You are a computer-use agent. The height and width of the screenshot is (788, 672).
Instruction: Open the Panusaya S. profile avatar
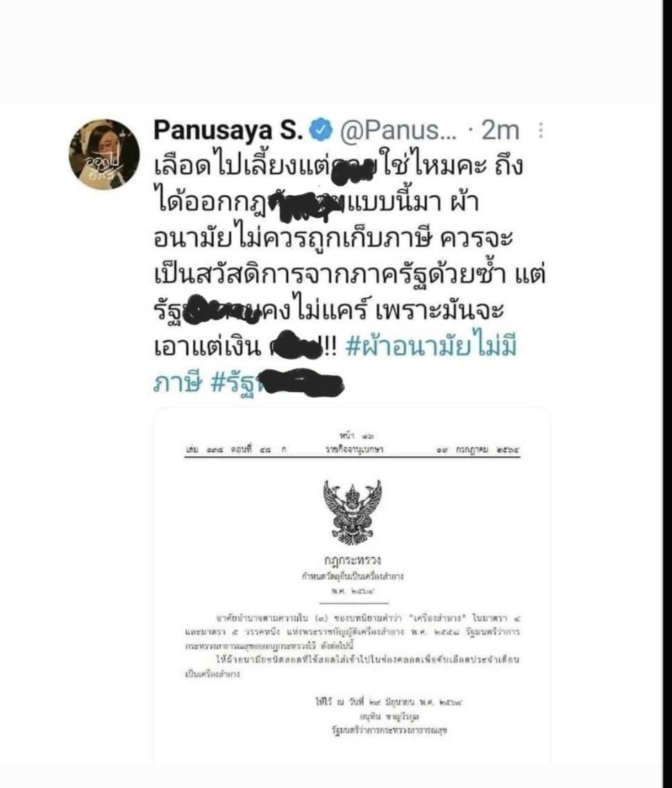point(104,153)
